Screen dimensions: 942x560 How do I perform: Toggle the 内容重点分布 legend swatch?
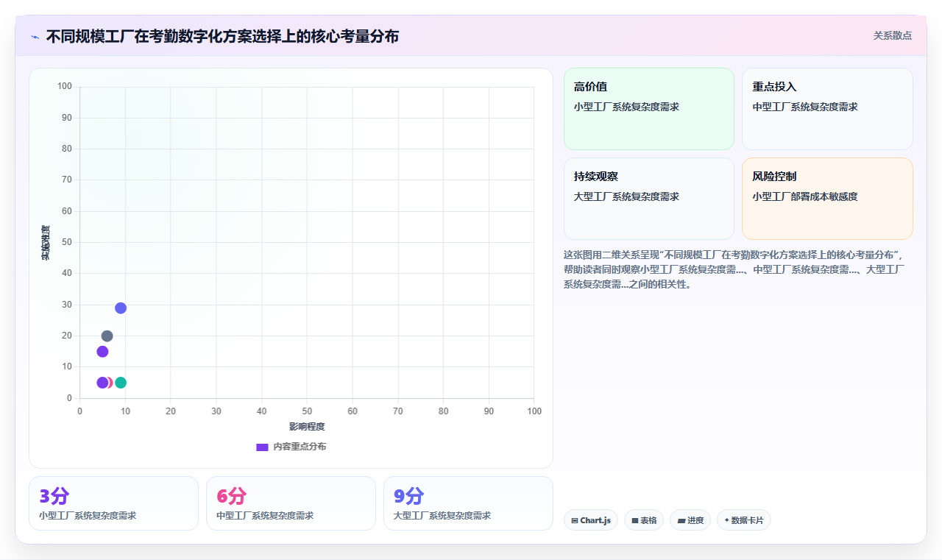point(262,447)
